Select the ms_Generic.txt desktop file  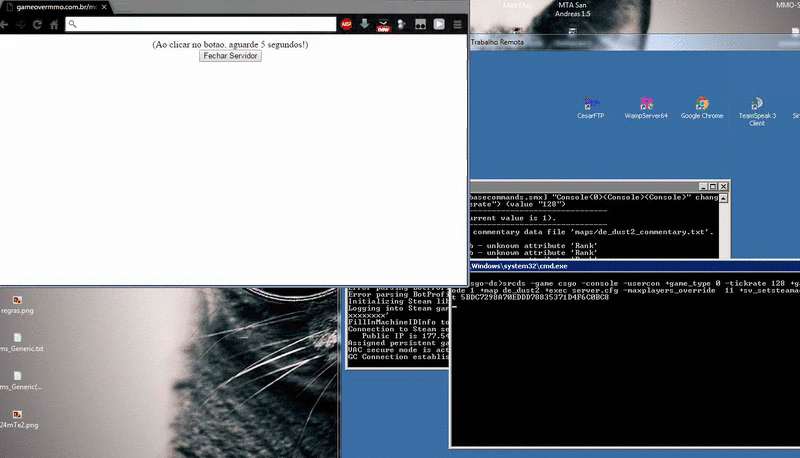click(21, 343)
